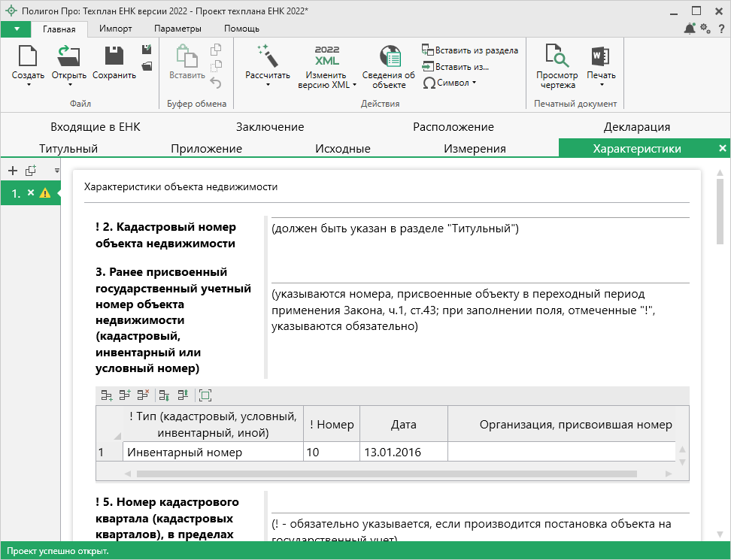Click the notification bell icon
This screenshot has height=560, width=731.
[x=690, y=29]
